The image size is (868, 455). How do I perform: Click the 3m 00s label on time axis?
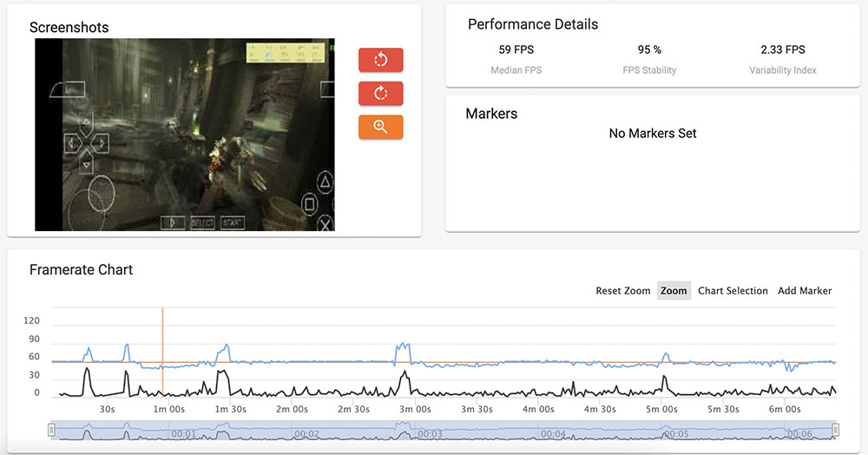pos(415,409)
